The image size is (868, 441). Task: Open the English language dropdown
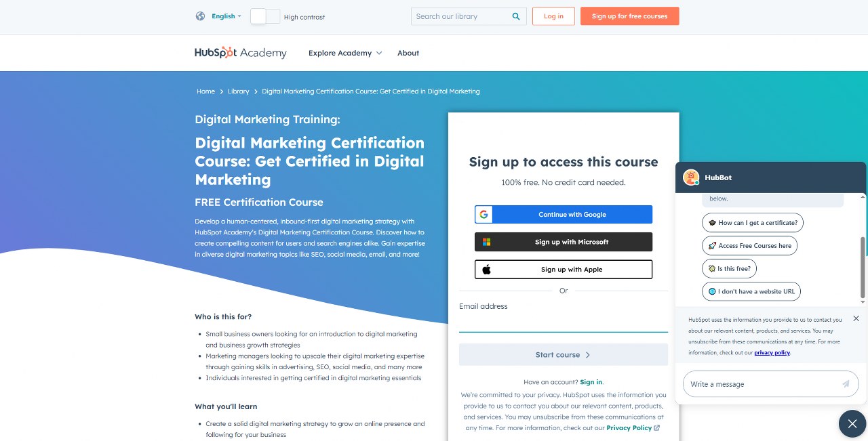[x=226, y=16]
